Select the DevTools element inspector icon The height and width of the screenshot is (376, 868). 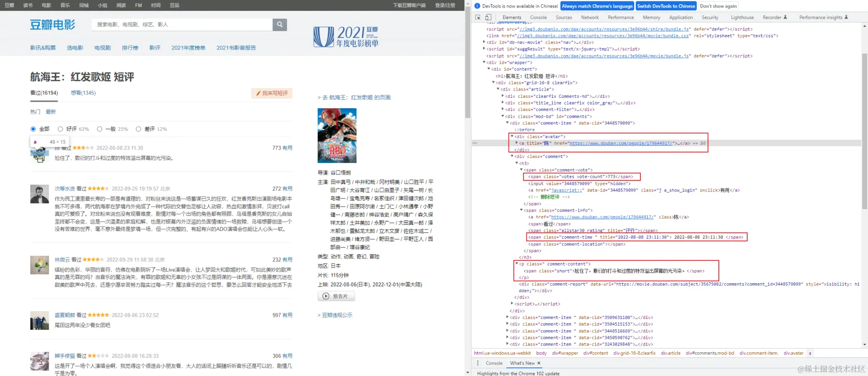(478, 17)
